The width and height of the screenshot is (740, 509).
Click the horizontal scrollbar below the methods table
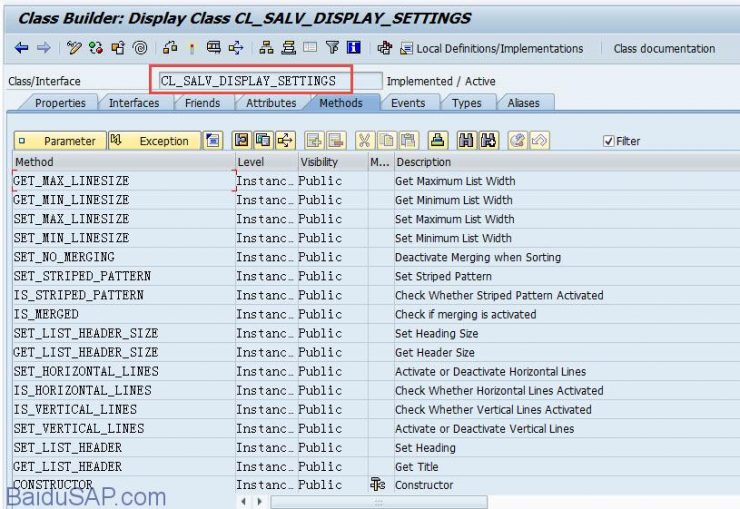(x=378, y=501)
